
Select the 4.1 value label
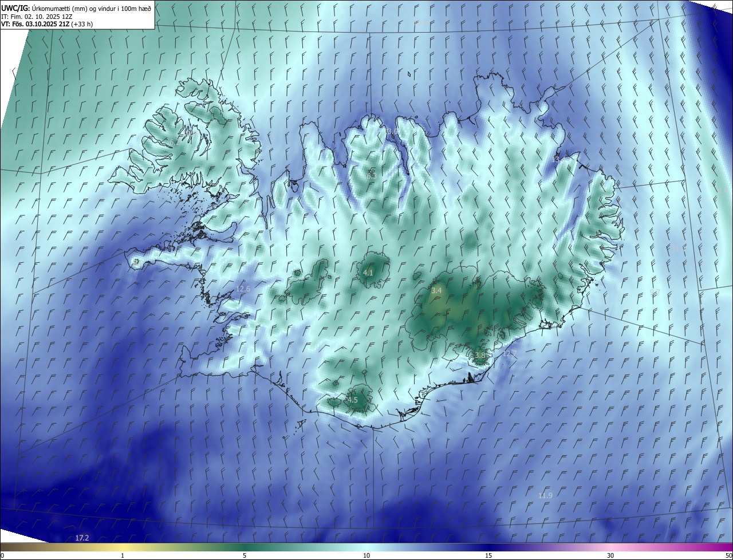[368, 273]
